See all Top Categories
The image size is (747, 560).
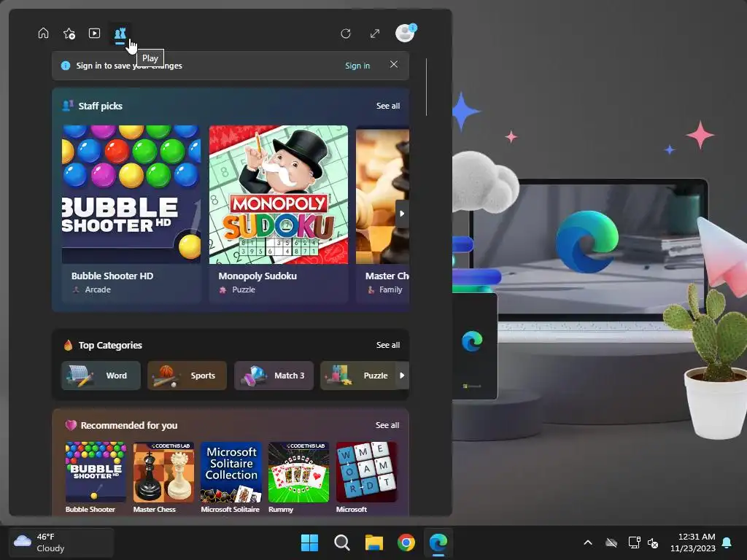(x=388, y=345)
